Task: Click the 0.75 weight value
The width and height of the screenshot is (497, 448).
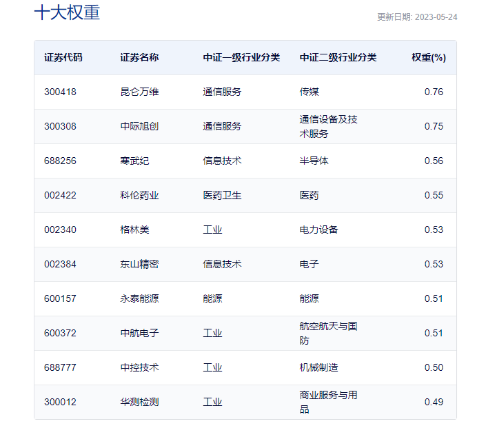Action: click(x=434, y=126)
